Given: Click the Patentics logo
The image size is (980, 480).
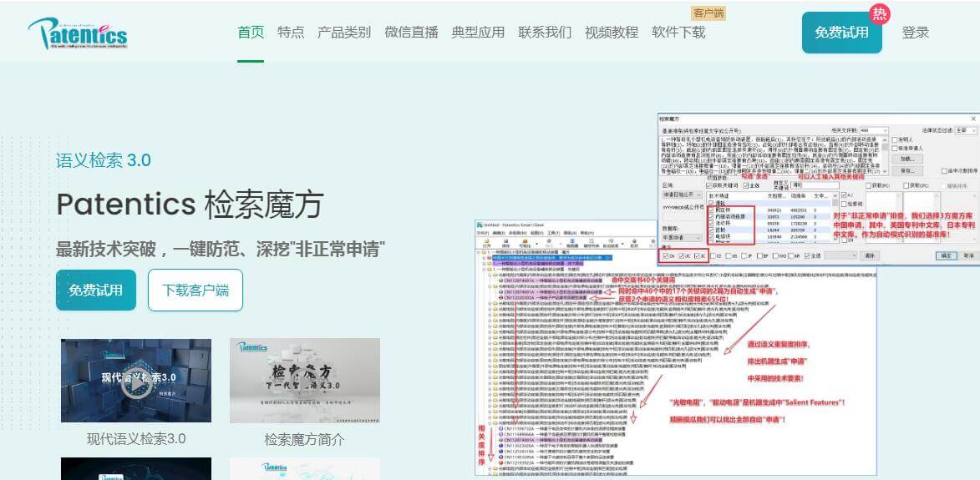Looking at the screenshot, I should coord(78,33).
